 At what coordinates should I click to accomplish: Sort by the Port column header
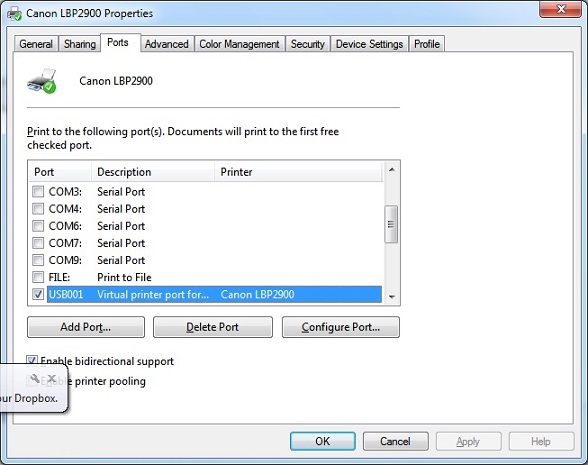pos(60,172)
